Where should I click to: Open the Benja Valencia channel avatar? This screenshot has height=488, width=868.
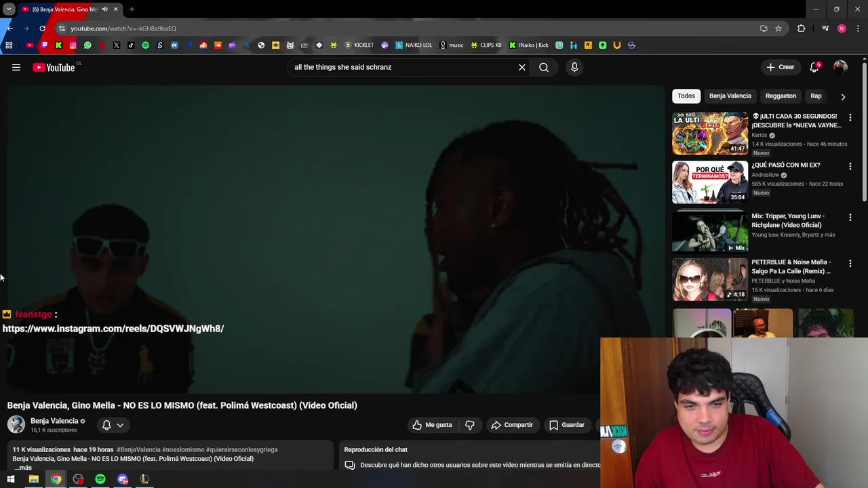[x=16, y=425]
